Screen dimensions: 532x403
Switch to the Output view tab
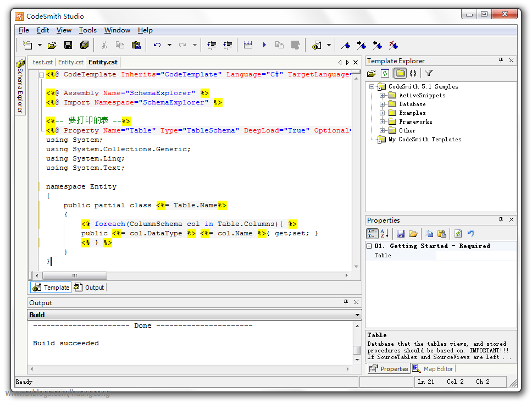click(x=89, y=287)
